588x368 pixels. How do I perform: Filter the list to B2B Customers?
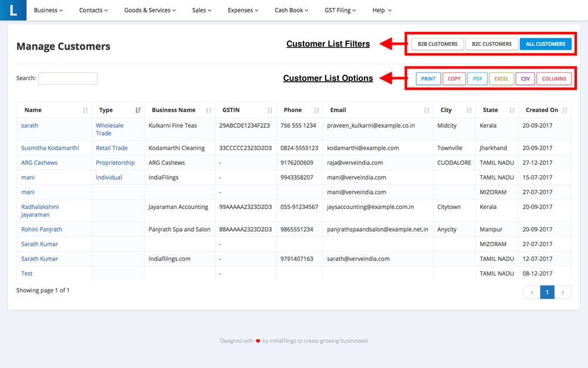tap(436, 44)
